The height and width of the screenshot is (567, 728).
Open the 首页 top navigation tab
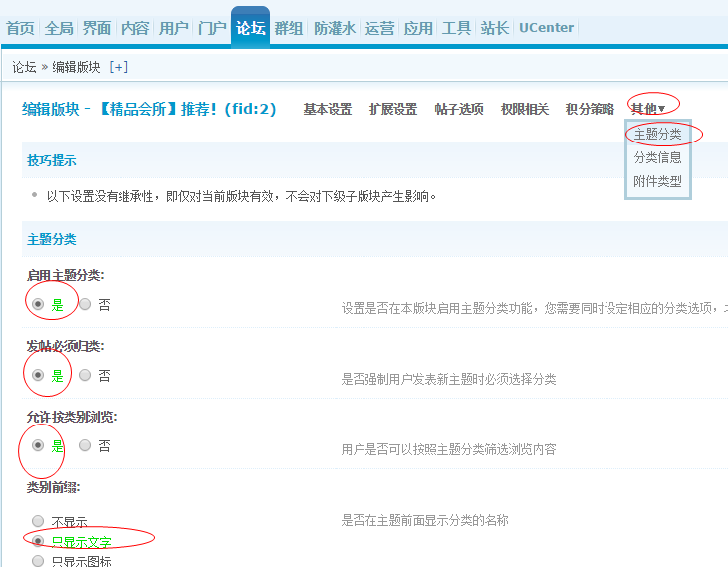coord(20,28)
